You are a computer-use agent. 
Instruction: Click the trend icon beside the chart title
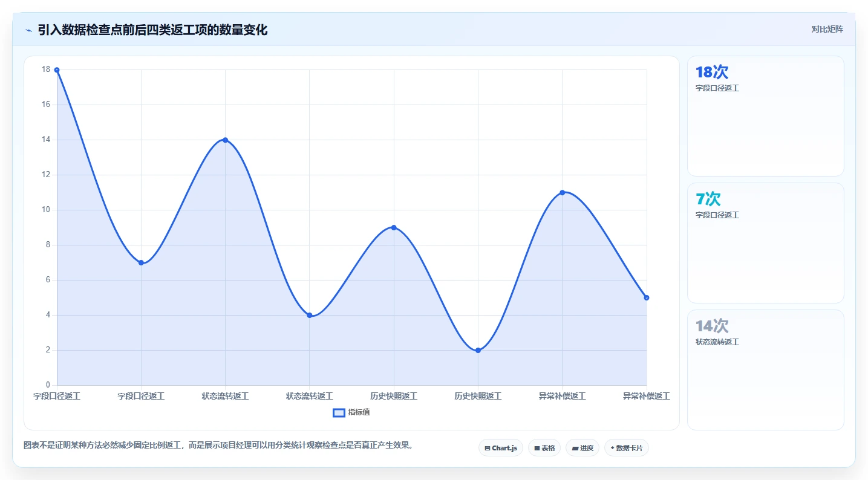pos(28,30)
